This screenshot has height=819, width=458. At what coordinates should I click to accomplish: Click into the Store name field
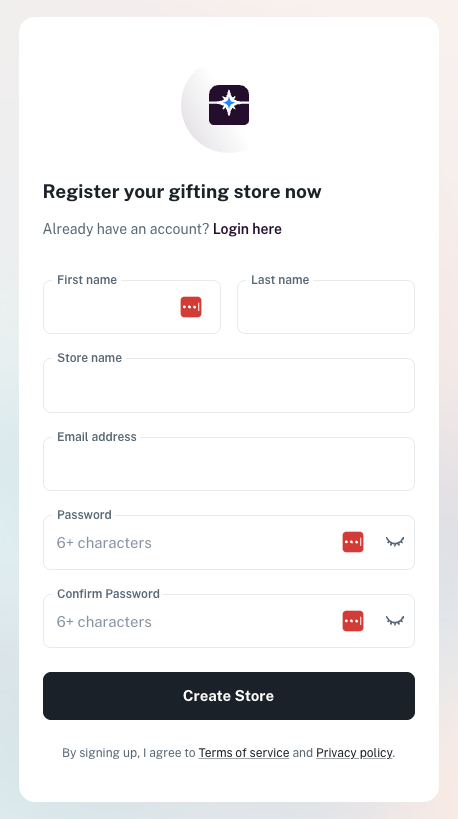pyautogui.click(x=229, y=385)
